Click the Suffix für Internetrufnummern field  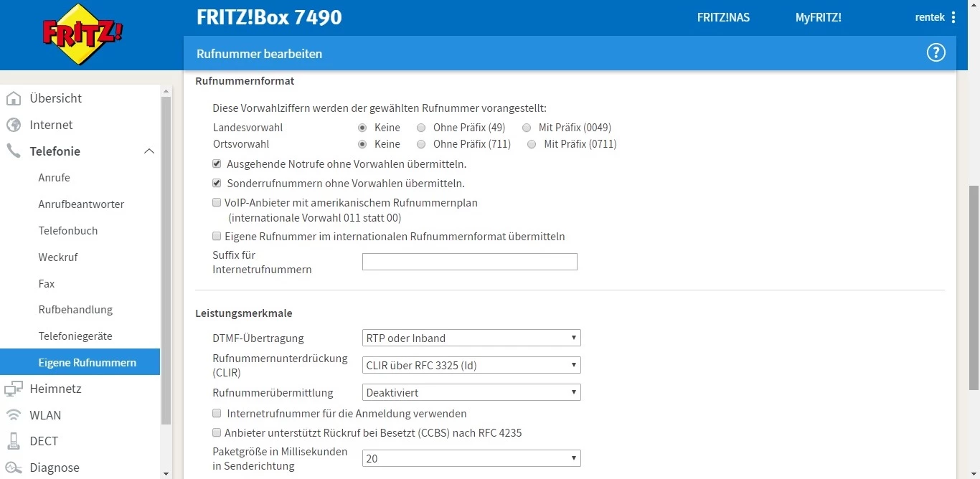click(x=469, y=262)
